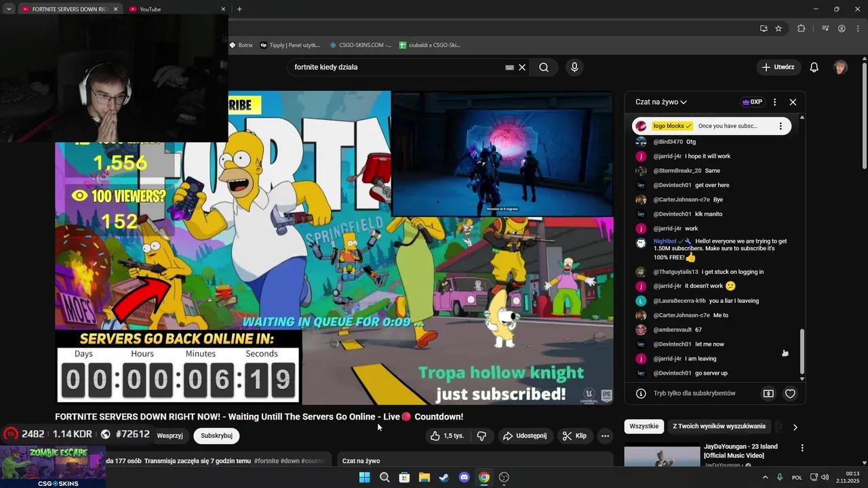
Task: Click the Wesprzyj join button
Action: pyautogui.click(x=170, y=436)
